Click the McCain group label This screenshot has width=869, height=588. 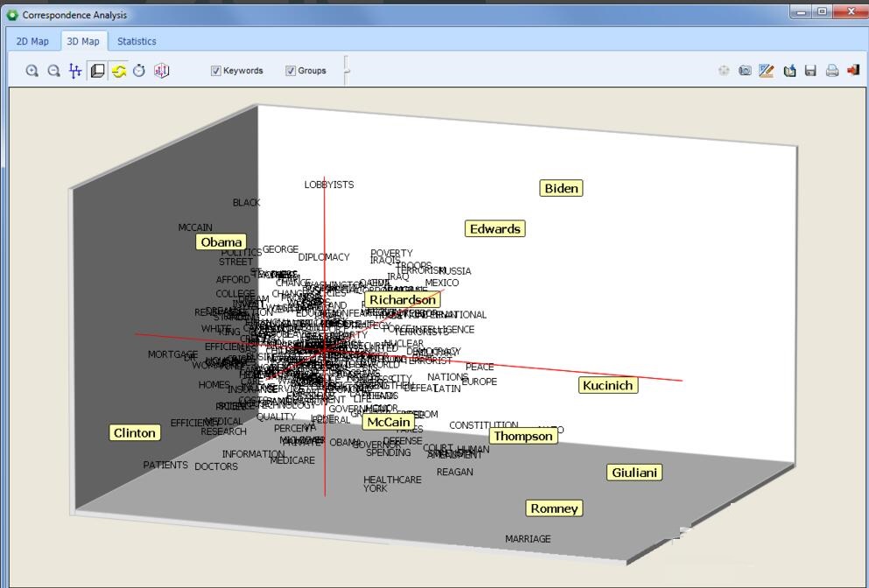(x=389, y=423)
